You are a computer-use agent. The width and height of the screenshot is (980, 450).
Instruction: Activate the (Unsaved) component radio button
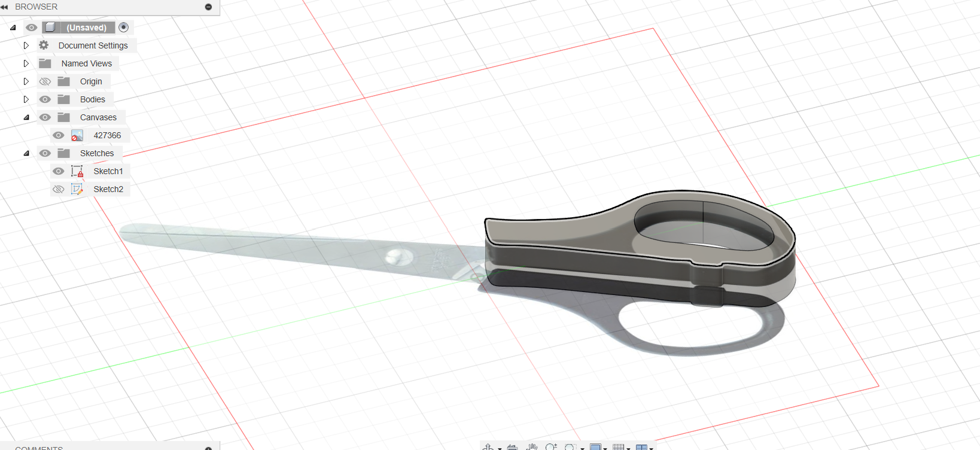(x=123, y=27)
